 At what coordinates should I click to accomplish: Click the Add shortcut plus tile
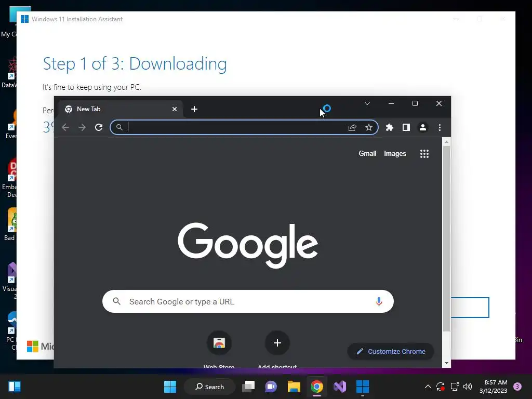pyautogui.click(x=277, y=343)
